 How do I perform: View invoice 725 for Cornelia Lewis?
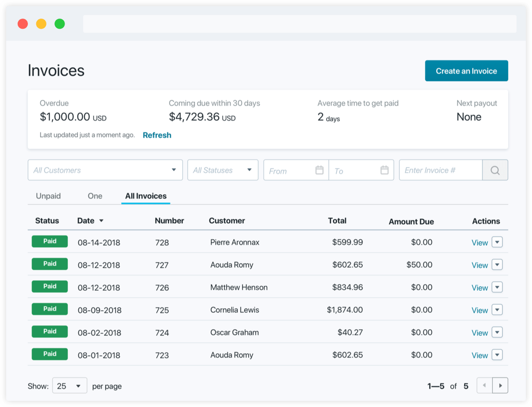point(479,311)
